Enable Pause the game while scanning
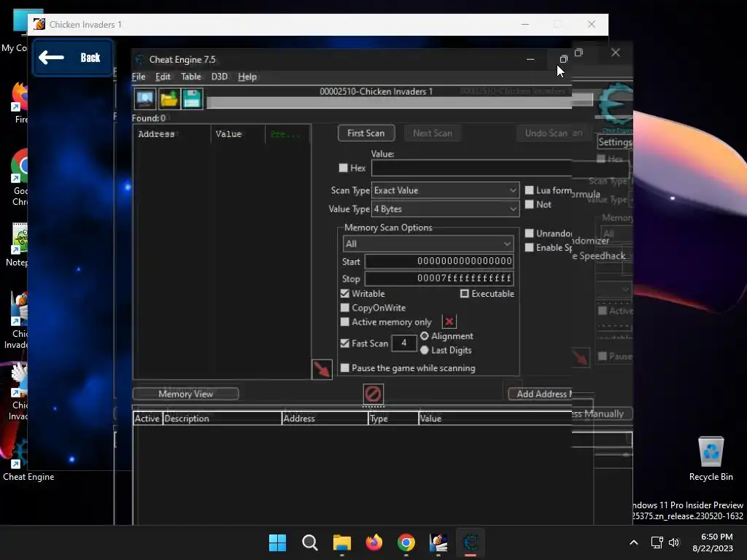Screen dimensions: 747x560 (345, 367)
